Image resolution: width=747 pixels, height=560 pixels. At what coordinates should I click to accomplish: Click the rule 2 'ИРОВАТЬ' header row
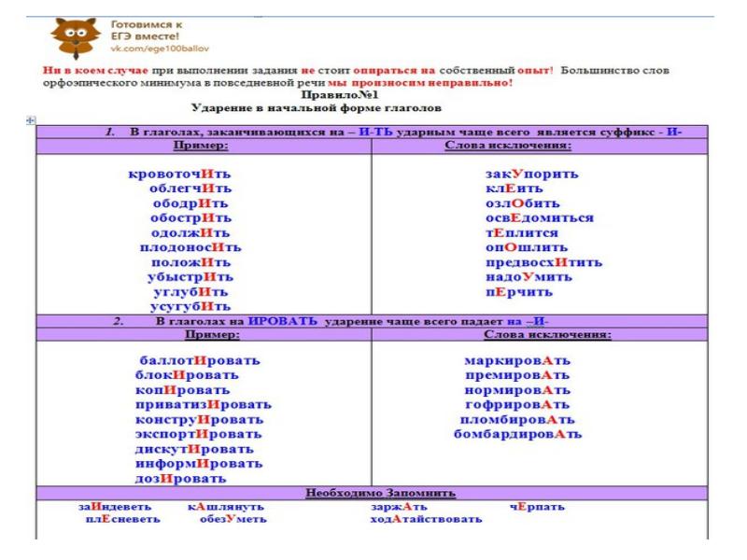tap(373, 320)
